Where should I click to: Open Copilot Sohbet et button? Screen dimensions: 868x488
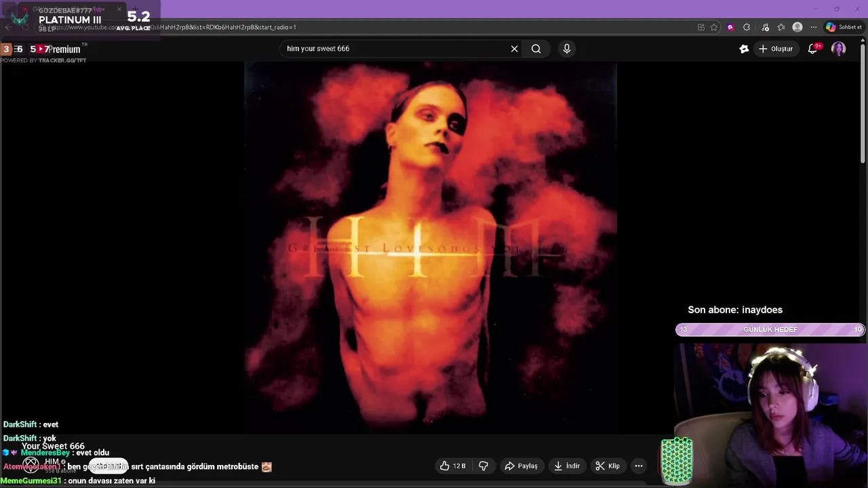point(844,27)
